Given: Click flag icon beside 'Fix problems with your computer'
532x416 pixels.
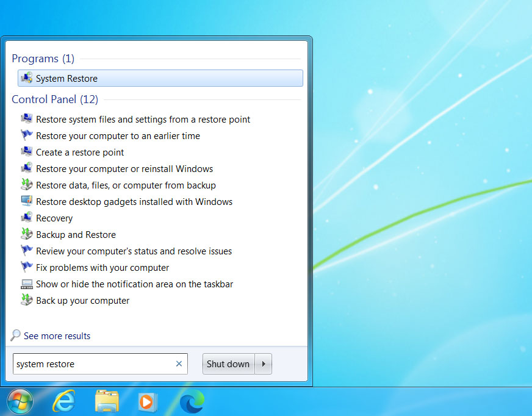Looking at the screenshot, I should 27,267.
